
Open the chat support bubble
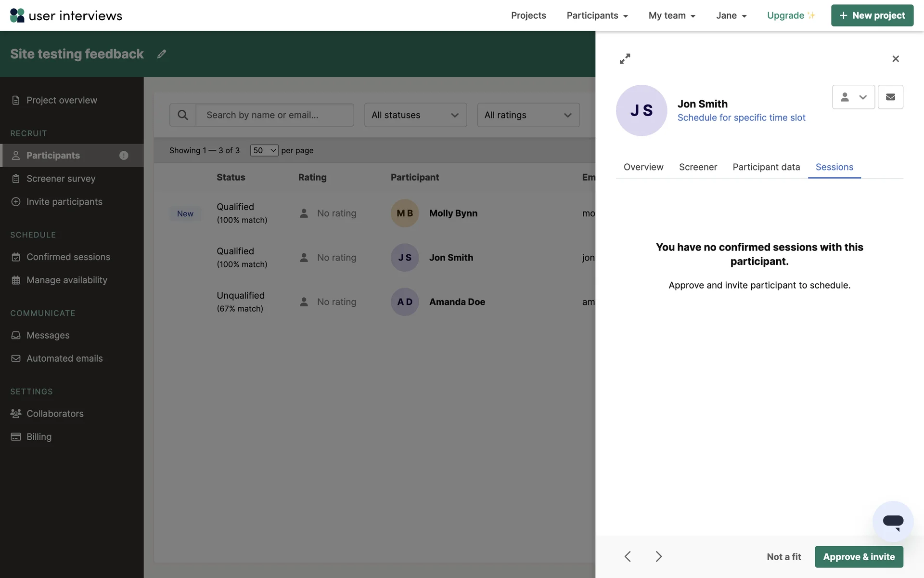pyautogui.click(x=893, y=522)
